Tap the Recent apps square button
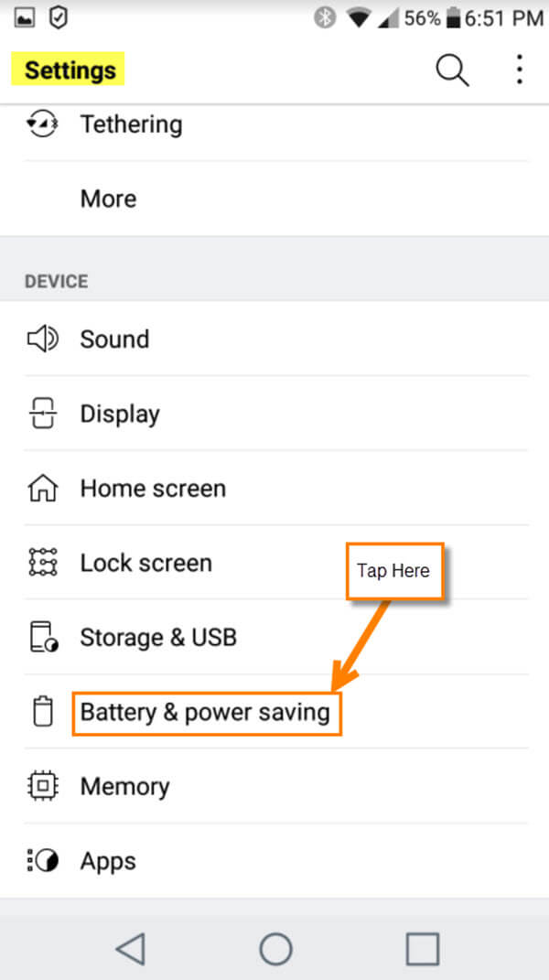The image size is (549, 980). point(423,950)
